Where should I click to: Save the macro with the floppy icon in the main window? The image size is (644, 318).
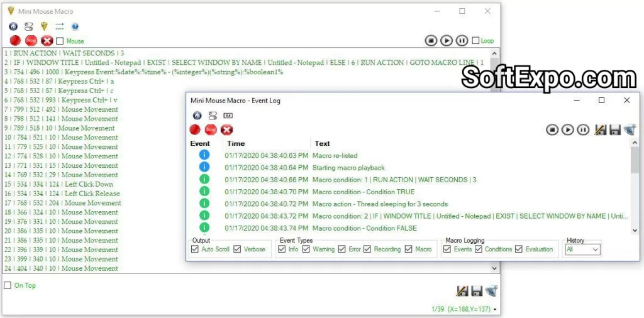coord(477,291)
